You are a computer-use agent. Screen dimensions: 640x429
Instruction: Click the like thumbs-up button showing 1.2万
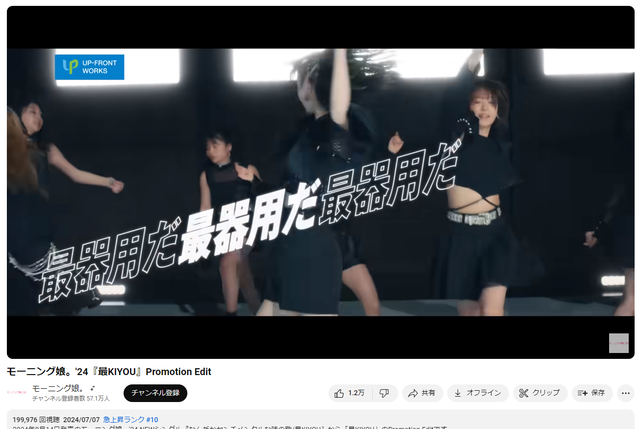pyautogui.click(x=351, y=393)
